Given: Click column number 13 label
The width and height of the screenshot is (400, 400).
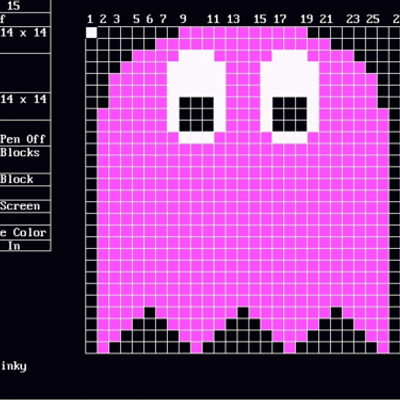Looking at the screenshot, I should (x=233, y=19).
